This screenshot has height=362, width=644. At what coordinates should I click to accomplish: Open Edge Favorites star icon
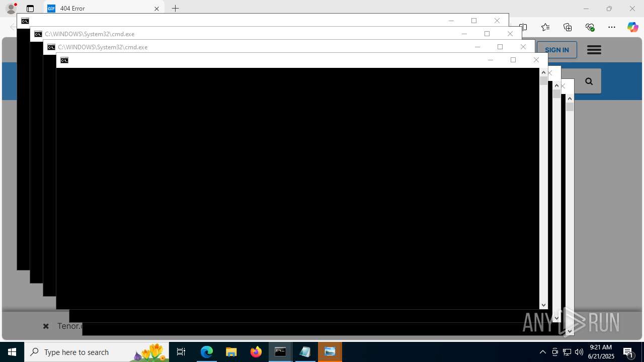(x=545, y=27)
